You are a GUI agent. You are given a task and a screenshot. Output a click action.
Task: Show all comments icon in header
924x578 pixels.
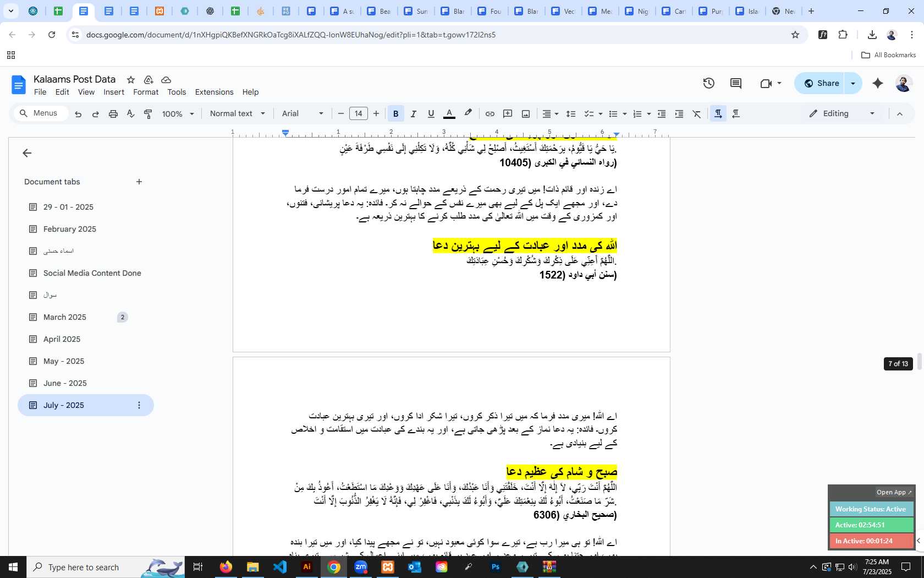coord(736,83)
